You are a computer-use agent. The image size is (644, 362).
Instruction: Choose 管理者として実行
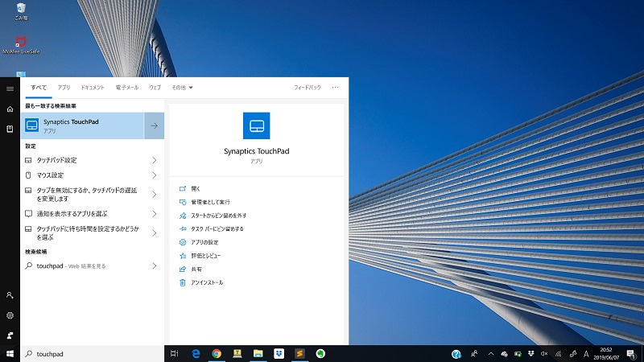[210, 202]
